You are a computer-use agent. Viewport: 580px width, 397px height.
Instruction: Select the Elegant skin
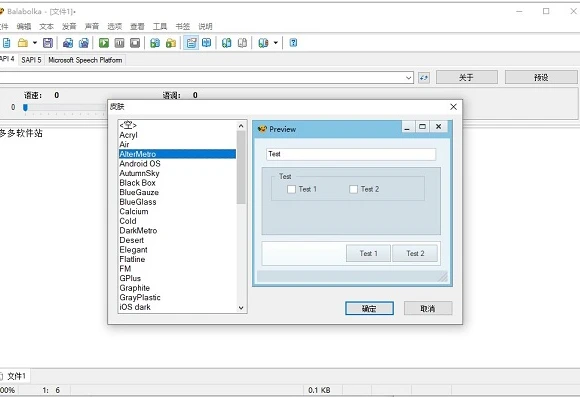(177, 250)
